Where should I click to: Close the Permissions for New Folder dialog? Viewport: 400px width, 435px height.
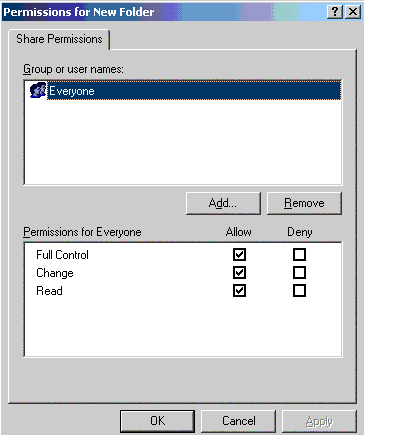point(353,12)
